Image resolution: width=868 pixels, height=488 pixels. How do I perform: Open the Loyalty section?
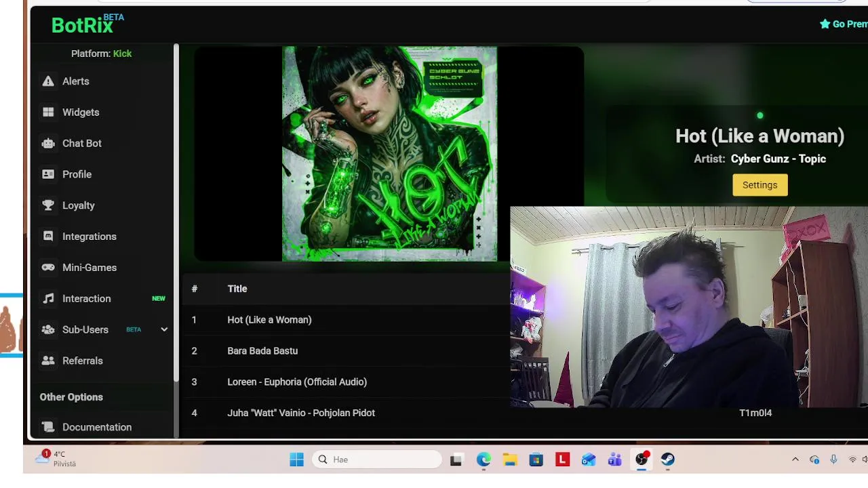coord(79,205)
